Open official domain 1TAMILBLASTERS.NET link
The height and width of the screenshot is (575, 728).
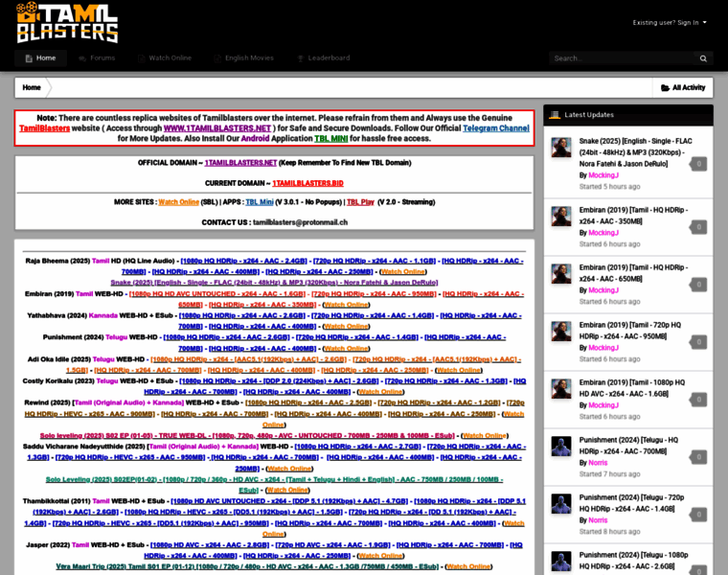[x=240, y=163]
